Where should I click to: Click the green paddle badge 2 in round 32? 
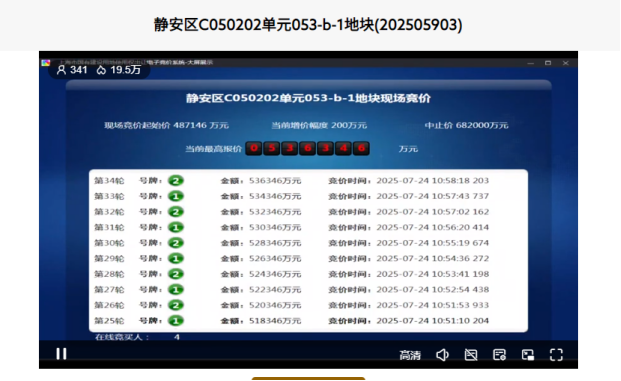(x=175, y=211)
